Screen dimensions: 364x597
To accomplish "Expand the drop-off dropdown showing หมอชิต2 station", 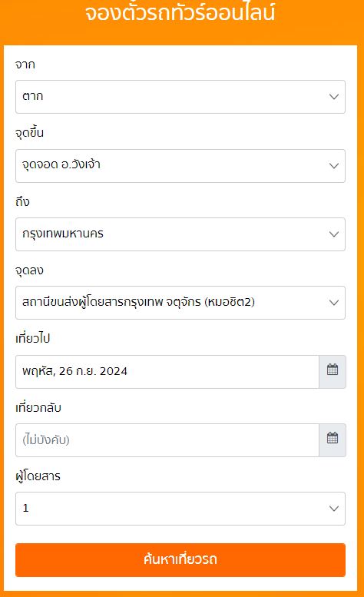I will 180,303.
